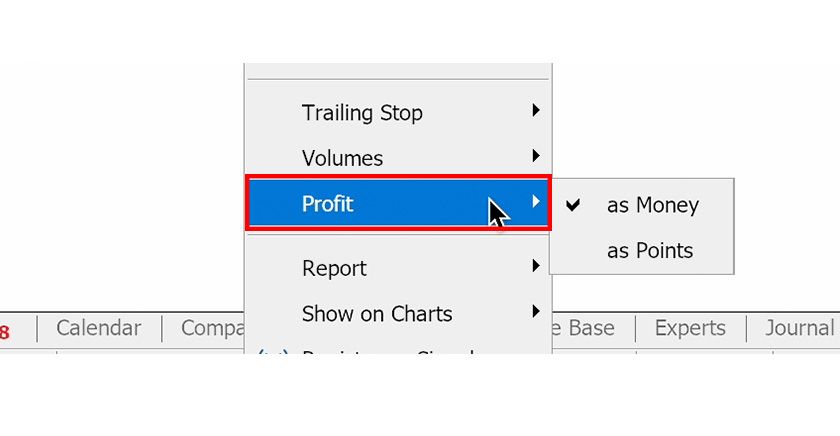The image size is (840, 436).
Task: Expand the Trailing Stop submenu arrow
Action: click(537, 111)
